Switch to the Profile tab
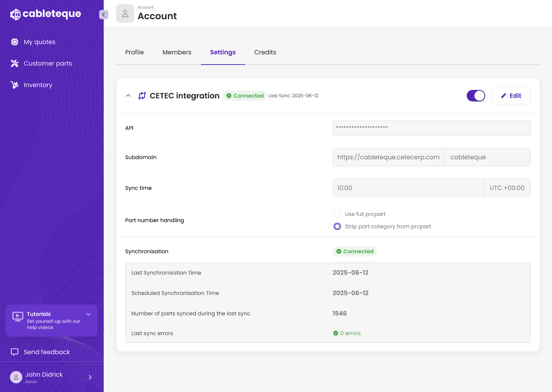 point(134,52)
